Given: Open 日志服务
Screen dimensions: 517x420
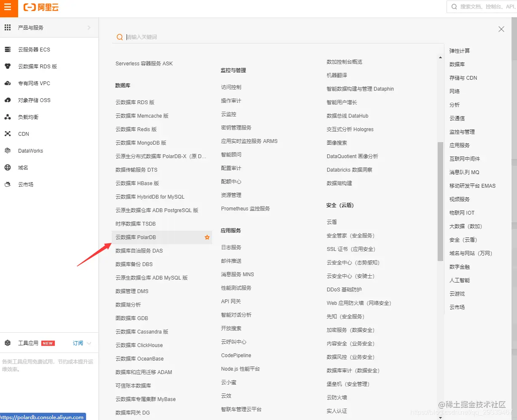Looking at the screenshot, I should tap(231, 248).
